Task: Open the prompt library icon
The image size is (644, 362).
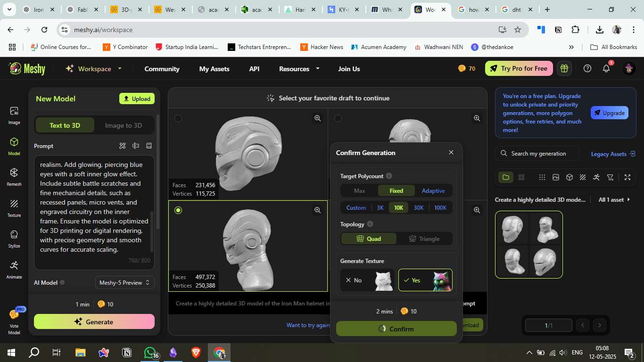Action: coord(149,146)
